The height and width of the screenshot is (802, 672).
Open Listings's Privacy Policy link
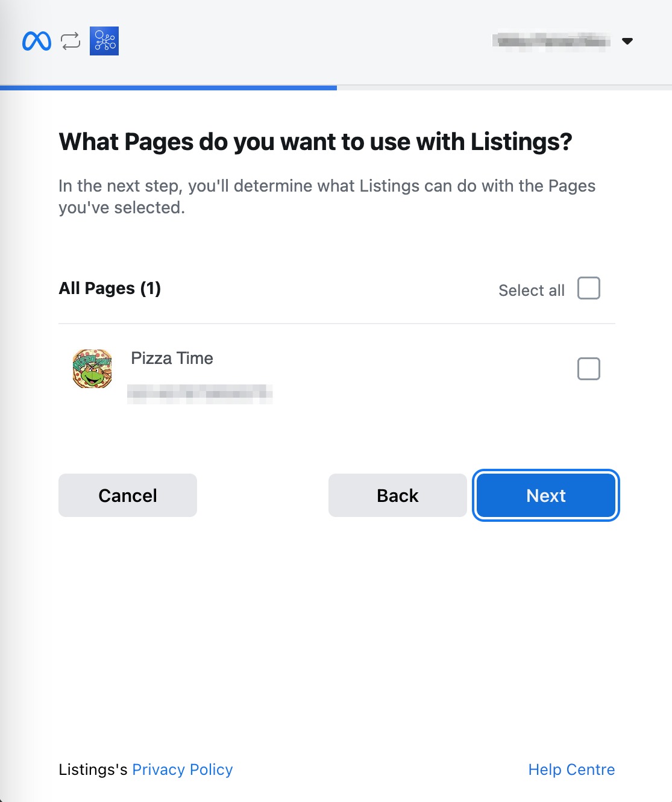click(182, 769)
